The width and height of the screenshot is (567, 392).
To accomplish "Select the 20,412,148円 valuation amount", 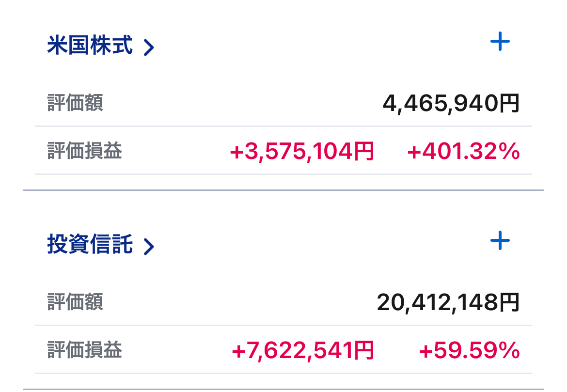I will tap(448, 303).
